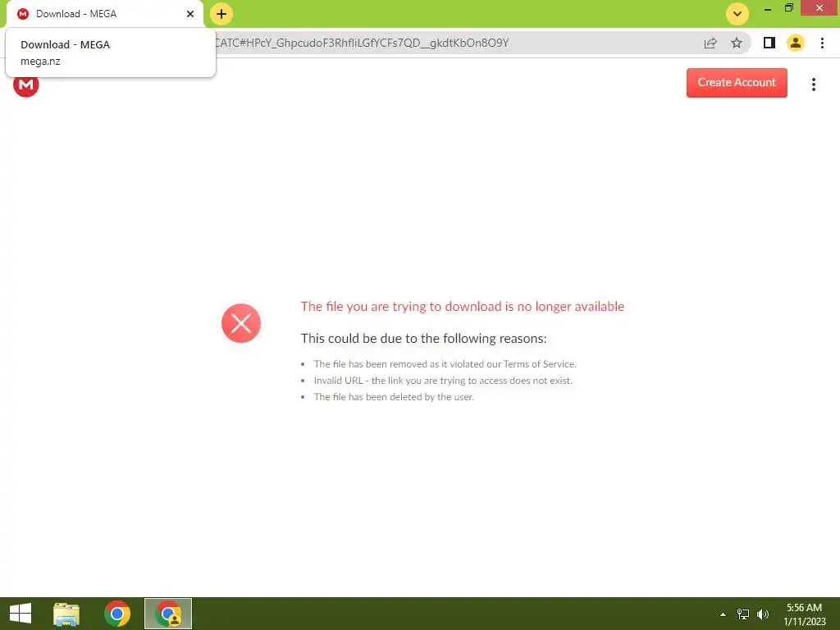The image size is (840, 630).
Task: Click the volume speaker tray icon
Action: (x=763, y=614)
